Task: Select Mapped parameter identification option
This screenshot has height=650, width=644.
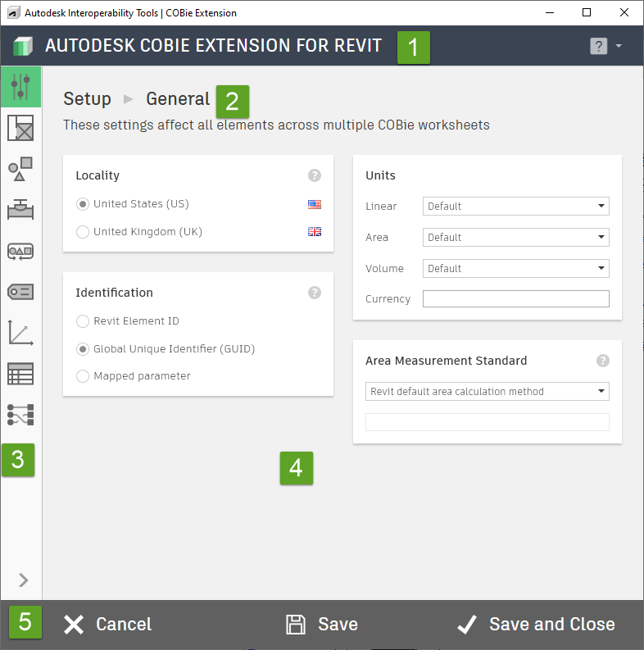Action: (x=133, y=376)
